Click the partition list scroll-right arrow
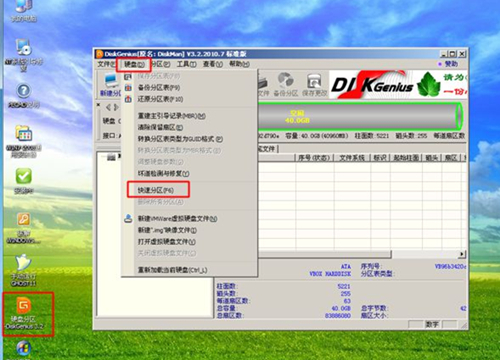The image size is (500, 360). tap(462, 254)
